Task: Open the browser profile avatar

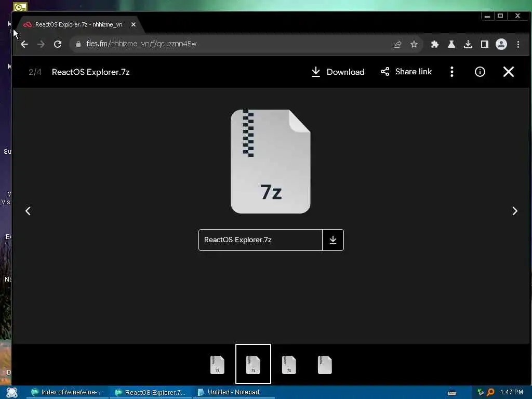Action: coord(501,45)
